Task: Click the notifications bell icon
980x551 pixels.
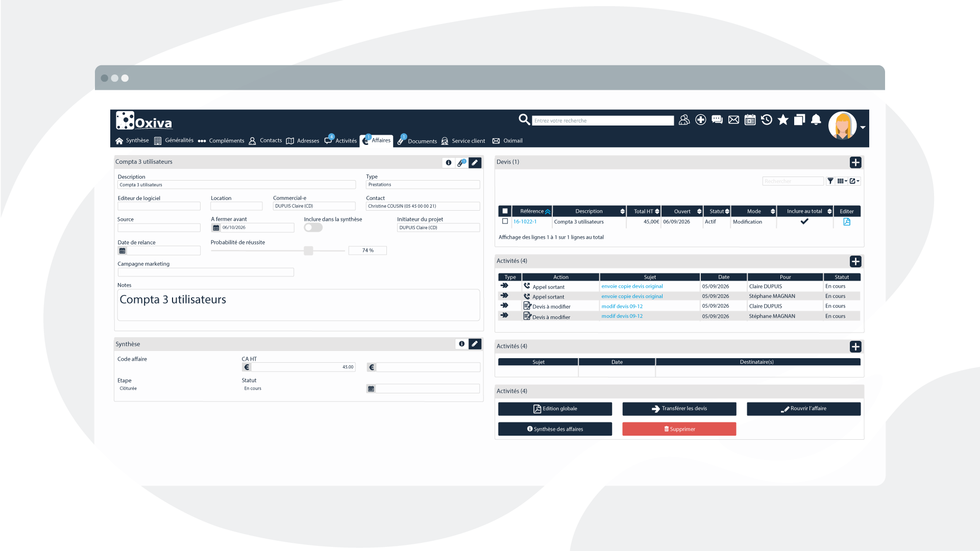Action: [x=816, y=119]
